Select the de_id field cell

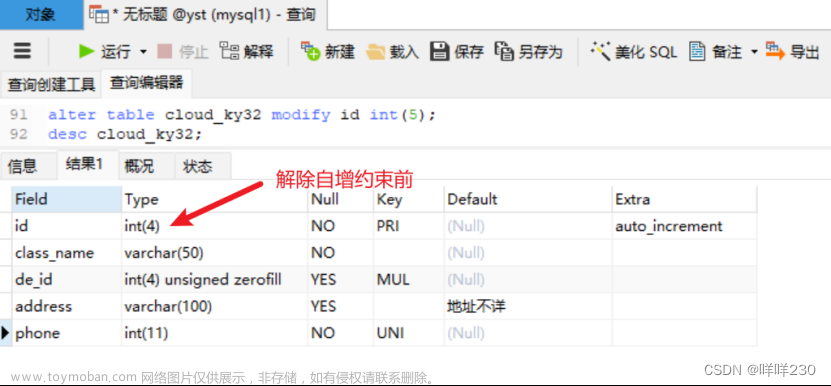point(67,279)
